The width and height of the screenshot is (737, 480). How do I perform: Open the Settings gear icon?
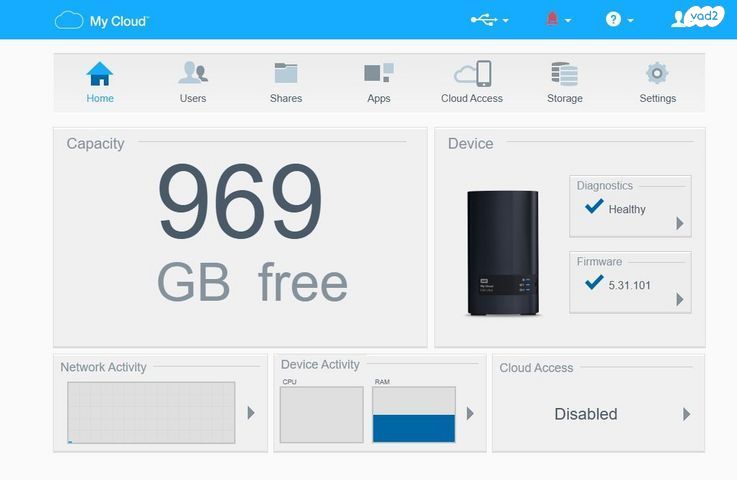(x=657, y=73)
